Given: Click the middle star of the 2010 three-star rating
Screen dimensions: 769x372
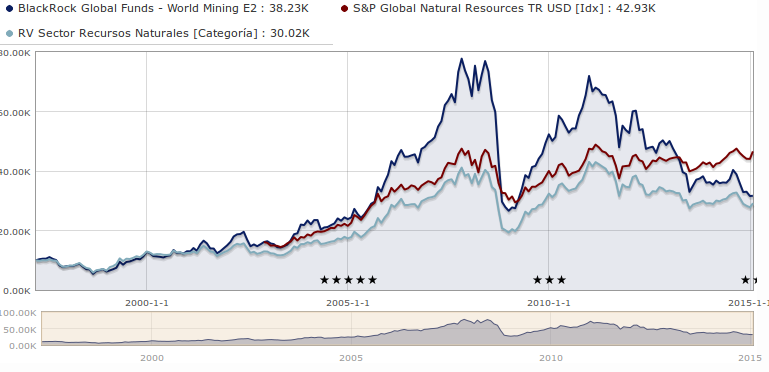Looking at the screenshot, I should (549, 280).
